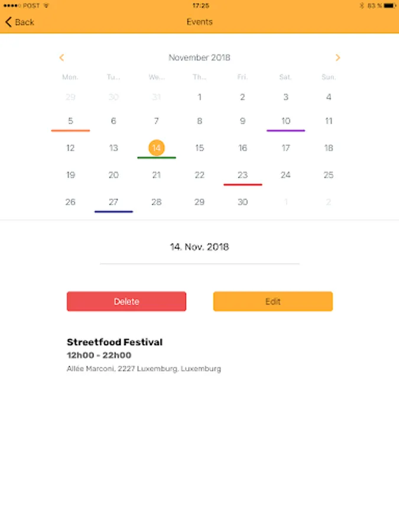
Task: Select November 1 on calendar
Action: [200, 97]
